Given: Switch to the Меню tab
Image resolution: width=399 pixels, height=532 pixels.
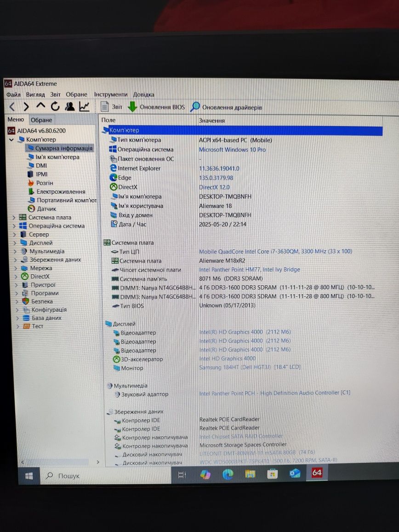Looking at the screenshot, I should (16, 120).
